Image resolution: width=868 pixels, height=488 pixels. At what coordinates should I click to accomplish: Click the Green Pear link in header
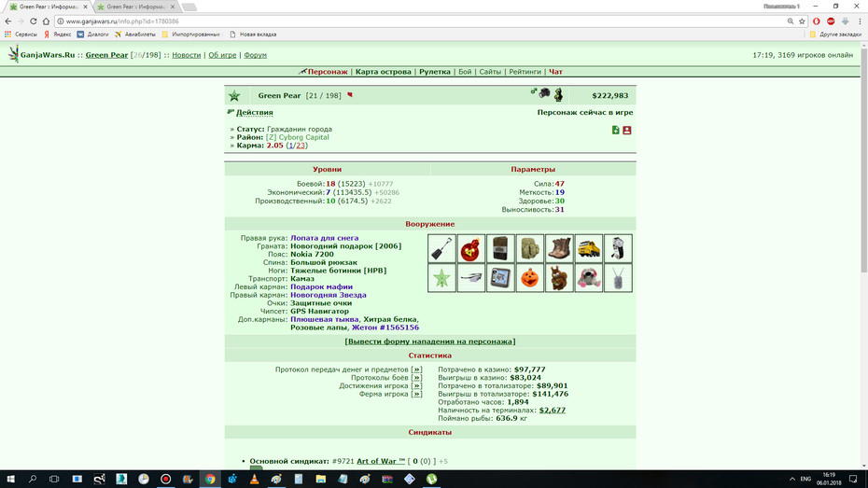pos(106,55)
